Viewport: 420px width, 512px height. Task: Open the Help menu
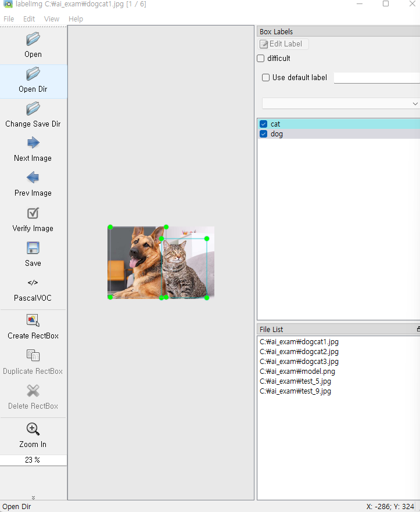(x=76, y=19)
